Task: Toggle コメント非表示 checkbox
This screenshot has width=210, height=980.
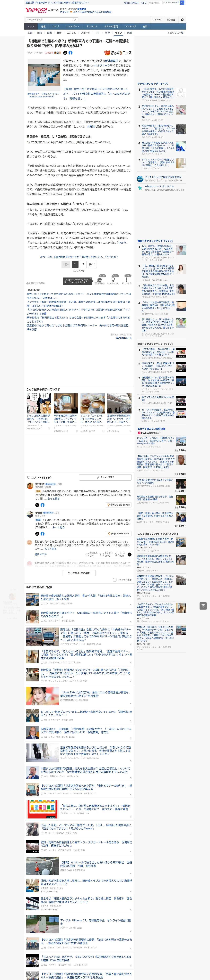Action: point(115,580)
